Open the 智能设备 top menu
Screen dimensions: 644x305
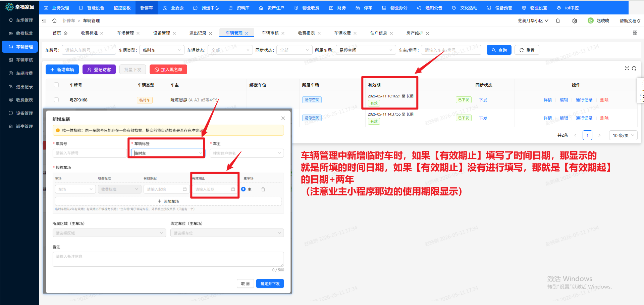coord(92,8)
